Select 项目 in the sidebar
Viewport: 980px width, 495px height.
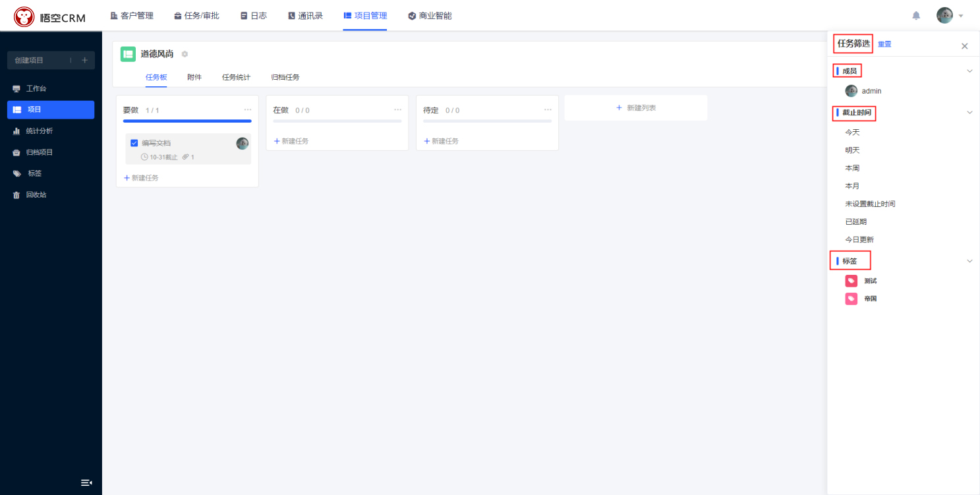point(51,109)
